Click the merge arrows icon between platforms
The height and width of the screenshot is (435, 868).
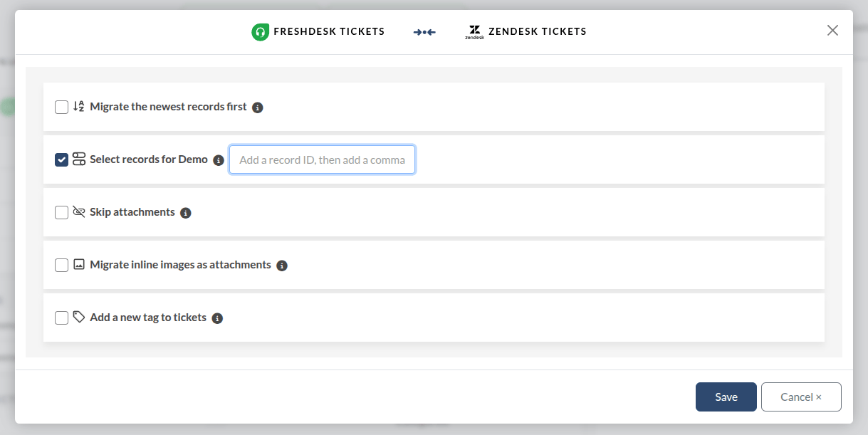424,32
